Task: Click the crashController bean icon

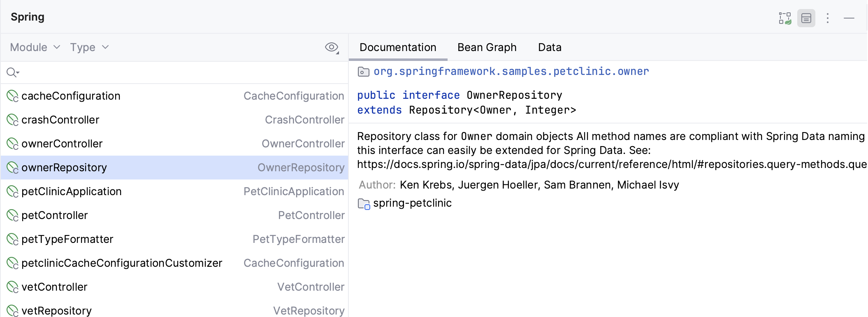Action: click(x=12, y=120)
